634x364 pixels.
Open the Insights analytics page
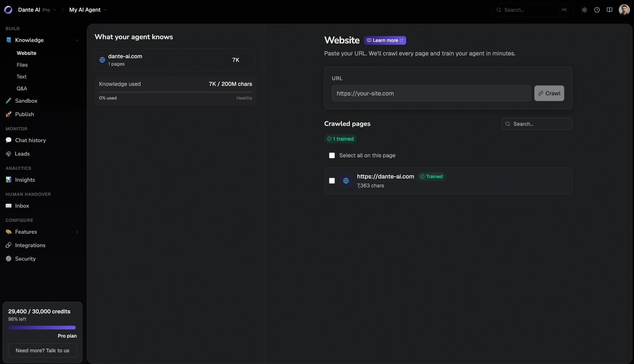(x=25, y=180)
